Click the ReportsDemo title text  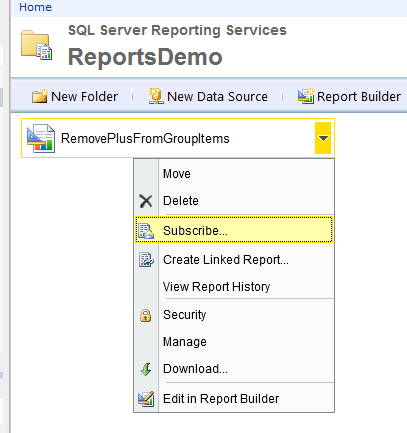pos(145,57)
